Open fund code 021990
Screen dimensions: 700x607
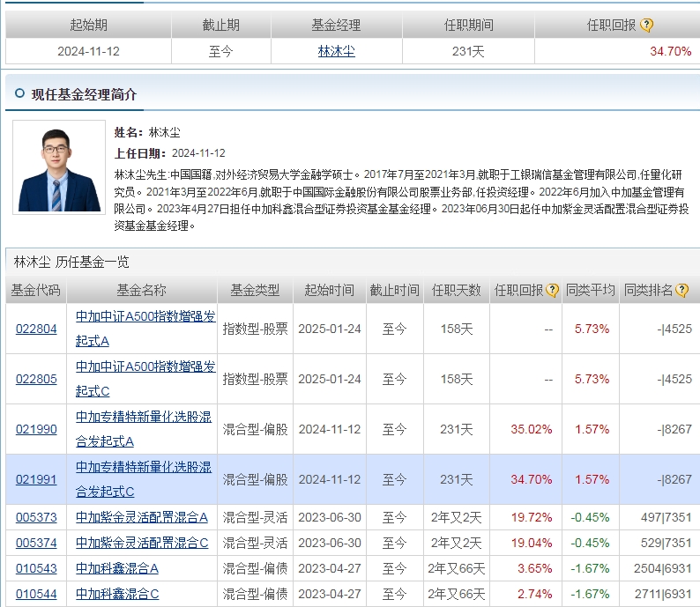[x=36, y=429]
